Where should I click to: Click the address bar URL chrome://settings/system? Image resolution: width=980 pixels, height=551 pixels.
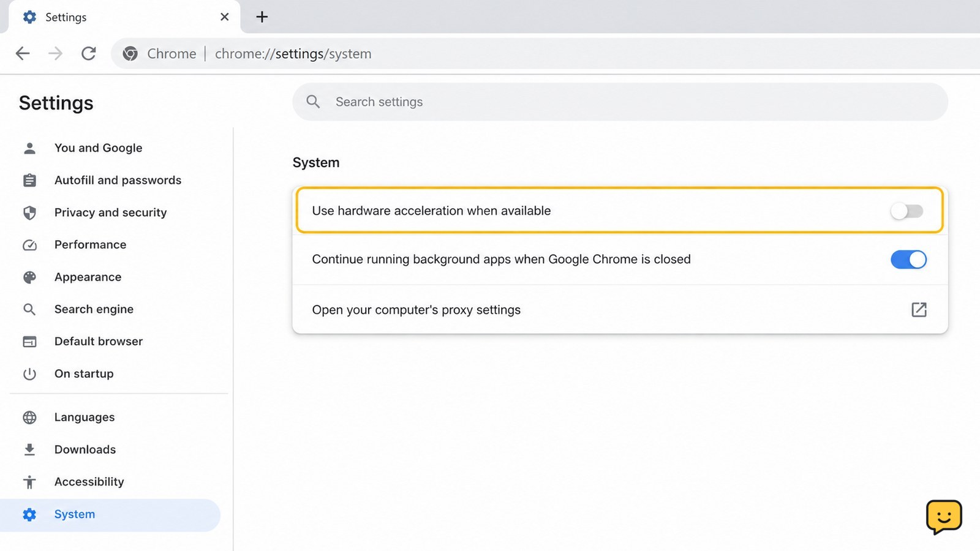tap(293, 54)
